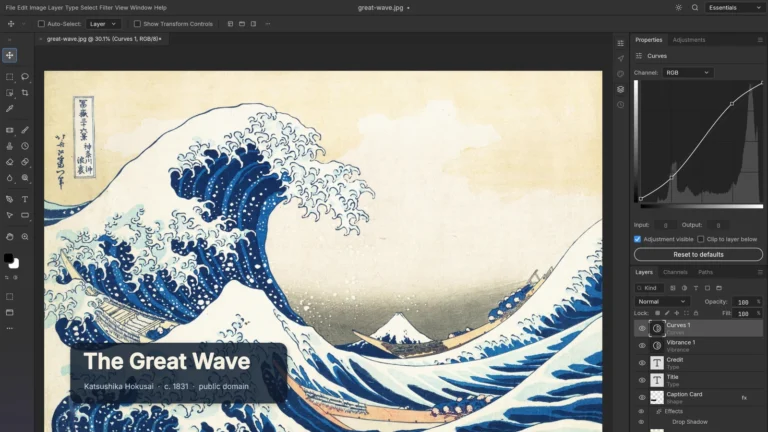768x432 pixels.
Task: Open the search icon in top bar
Action: [695, 7]
